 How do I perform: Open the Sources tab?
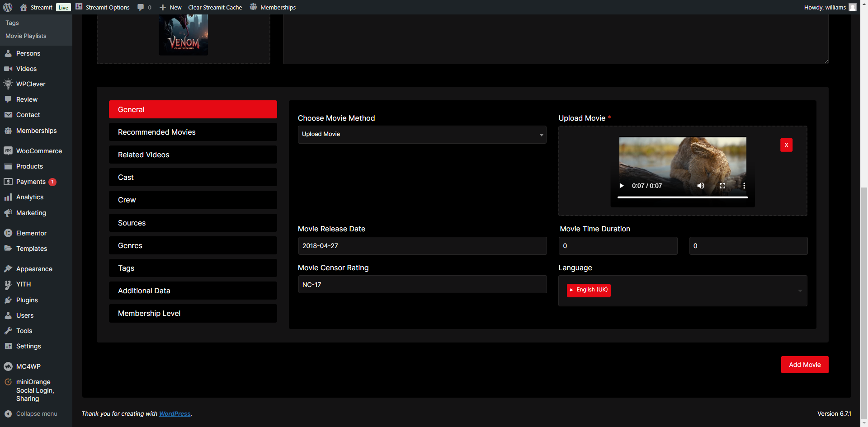pos(193,223)
